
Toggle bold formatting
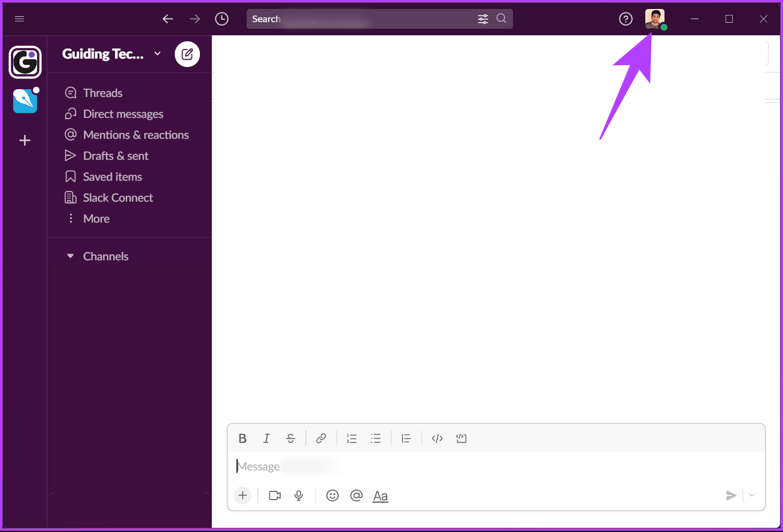(242, 438)
